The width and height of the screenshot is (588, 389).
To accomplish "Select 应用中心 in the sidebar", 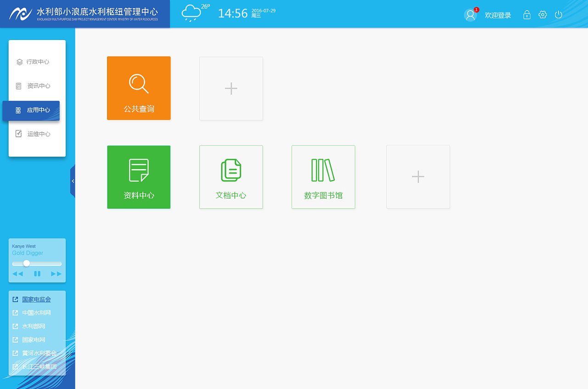I will click(31, 111).
